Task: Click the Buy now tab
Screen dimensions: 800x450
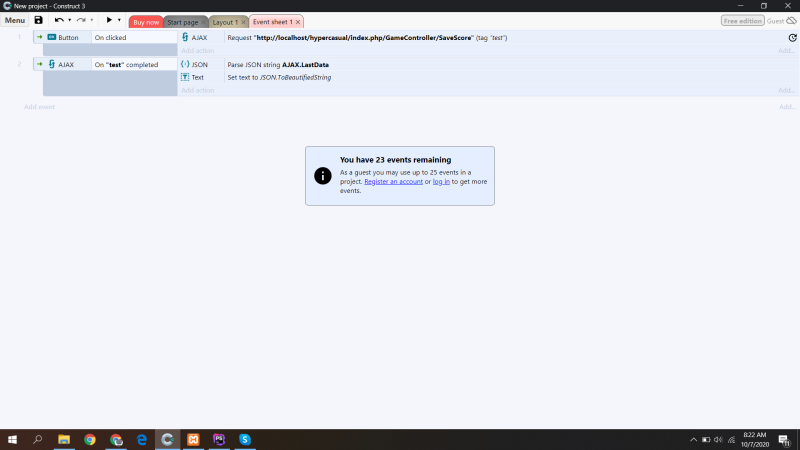Action: [x=146, y=22]
